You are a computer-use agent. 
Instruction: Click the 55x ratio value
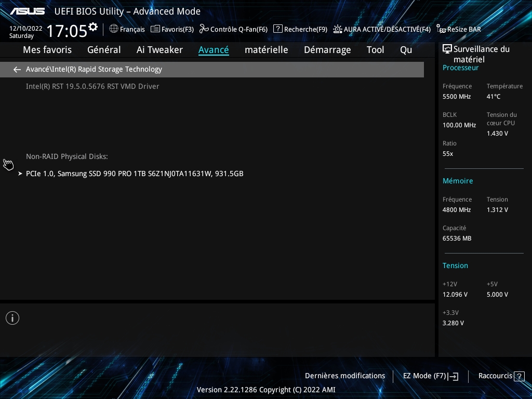click(x=448, y=154)
